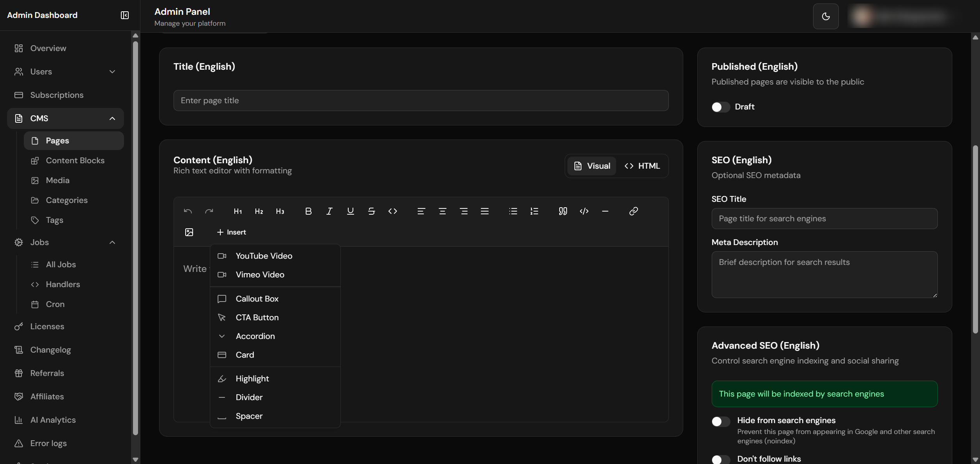
Task: Insert a YouTube Video
Action: pos(275,256)
